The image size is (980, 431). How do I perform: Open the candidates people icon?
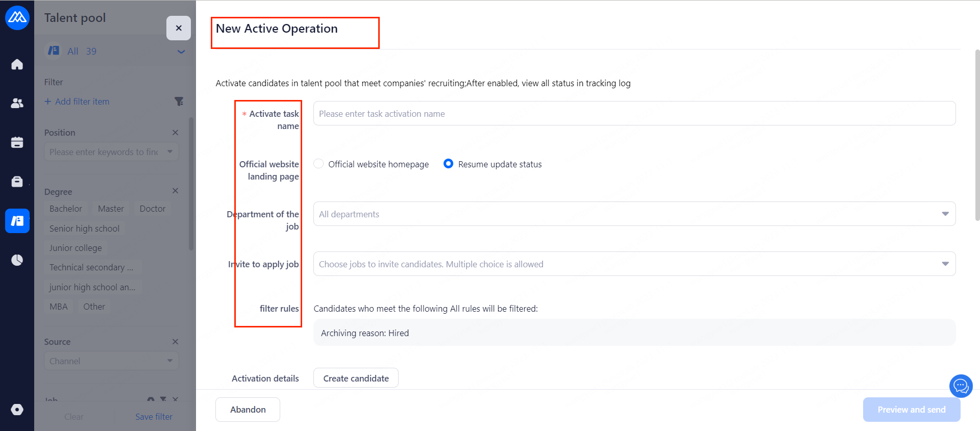pos(17,103)
